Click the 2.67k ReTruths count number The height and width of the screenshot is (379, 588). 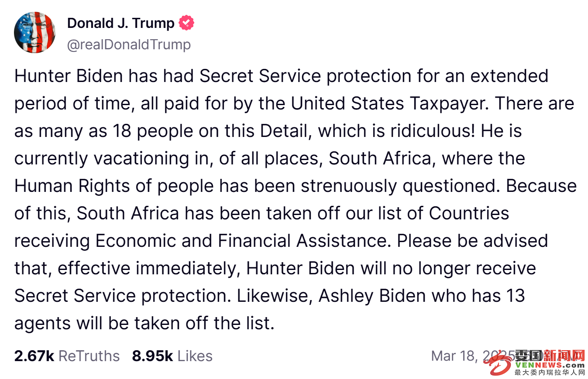34,356
